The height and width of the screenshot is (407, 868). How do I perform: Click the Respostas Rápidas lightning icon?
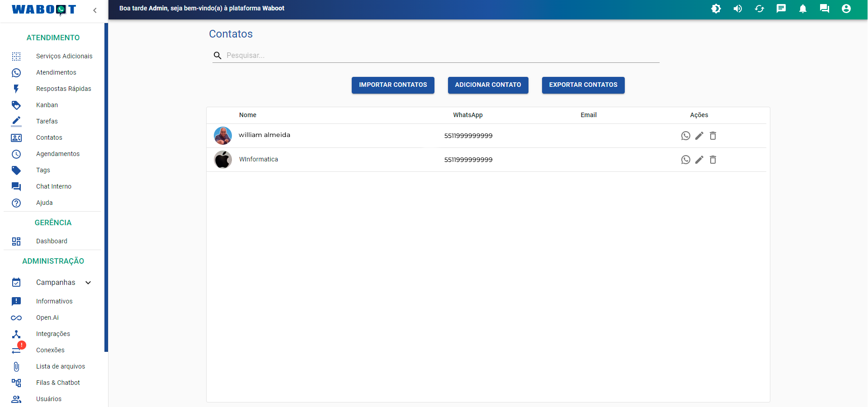16,89
